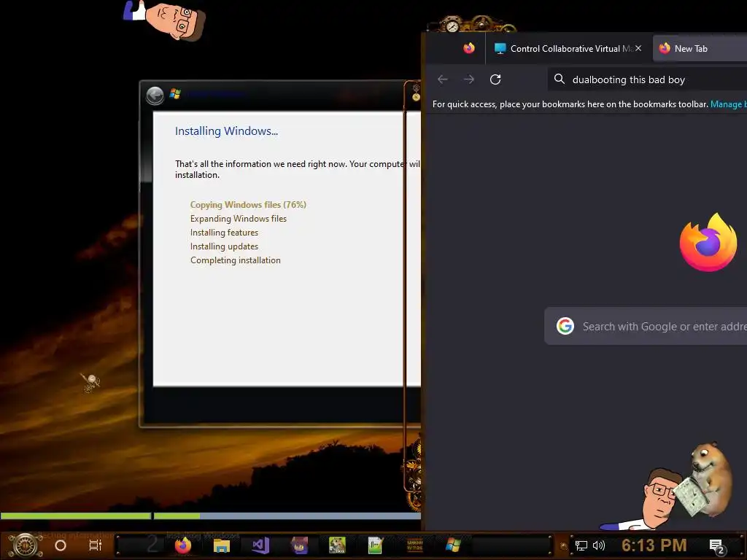Click the steampunk Start button on taskbar
The height and width of the screenshot is (560, 747).
coord(24,545)
